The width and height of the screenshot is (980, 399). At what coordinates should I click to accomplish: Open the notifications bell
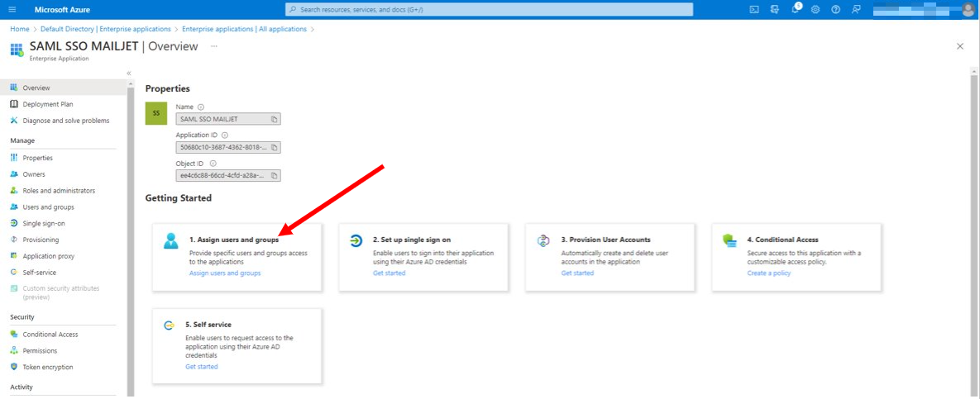coord(795,9)
